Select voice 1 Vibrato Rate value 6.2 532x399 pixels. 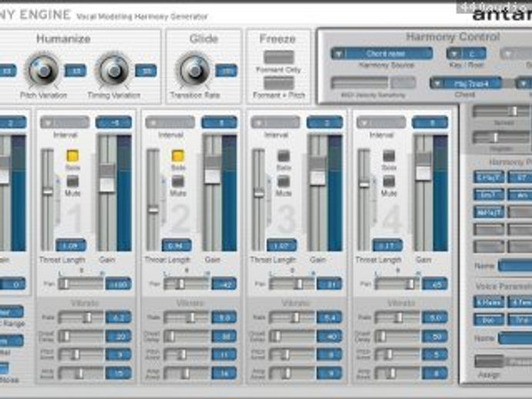point(119,317)
